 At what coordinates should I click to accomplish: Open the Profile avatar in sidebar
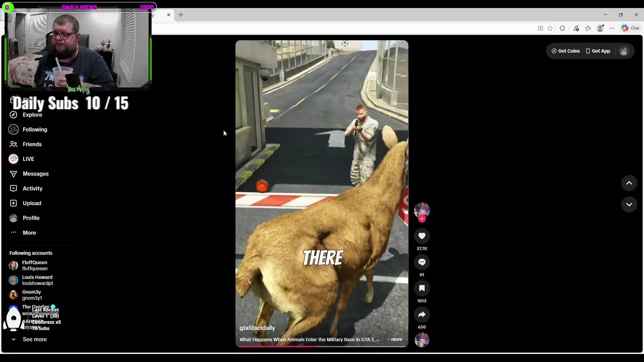pyautogui.click(x=14, y=218)
